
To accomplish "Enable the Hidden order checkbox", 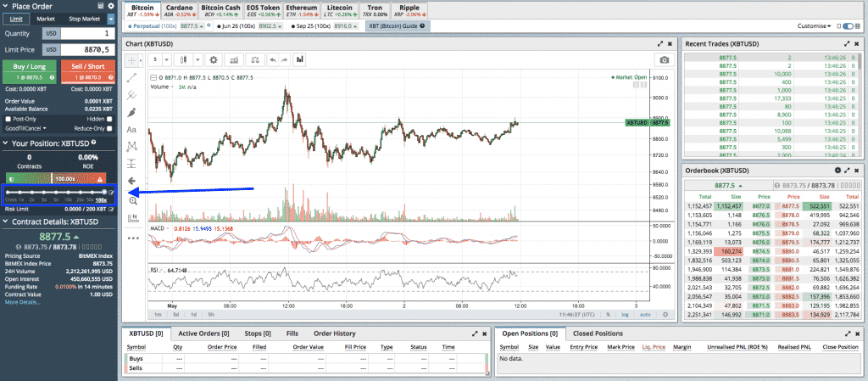I will click(x=109, y=119).
